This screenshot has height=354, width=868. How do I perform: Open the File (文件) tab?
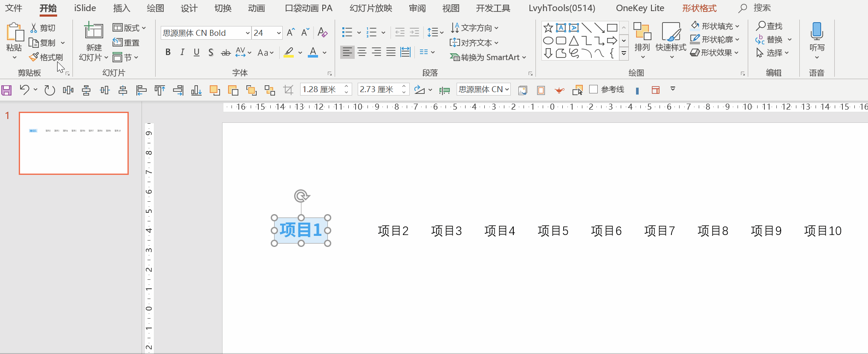[x=14, y=8]
